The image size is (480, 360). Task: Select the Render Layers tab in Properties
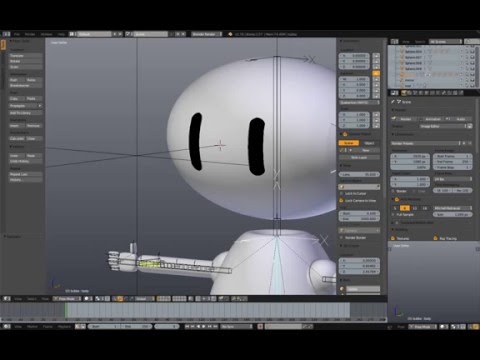[x=410, y=93]
